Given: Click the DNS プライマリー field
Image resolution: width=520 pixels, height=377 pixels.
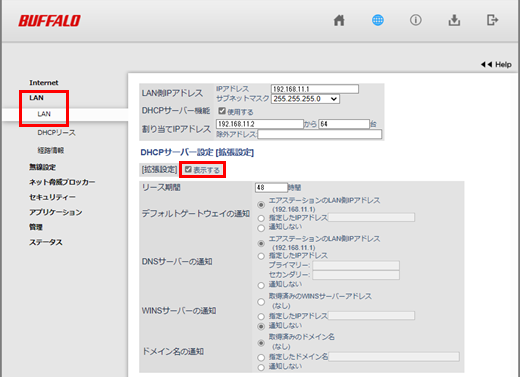Looking at the screenshot, I should pyautogui.click(x=356, y=266).
